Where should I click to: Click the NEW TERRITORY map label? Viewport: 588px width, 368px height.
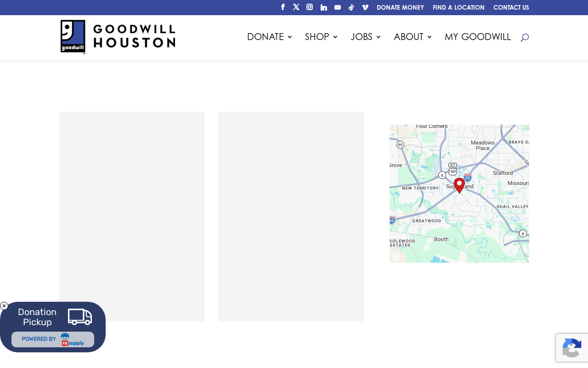pos(420,188)
